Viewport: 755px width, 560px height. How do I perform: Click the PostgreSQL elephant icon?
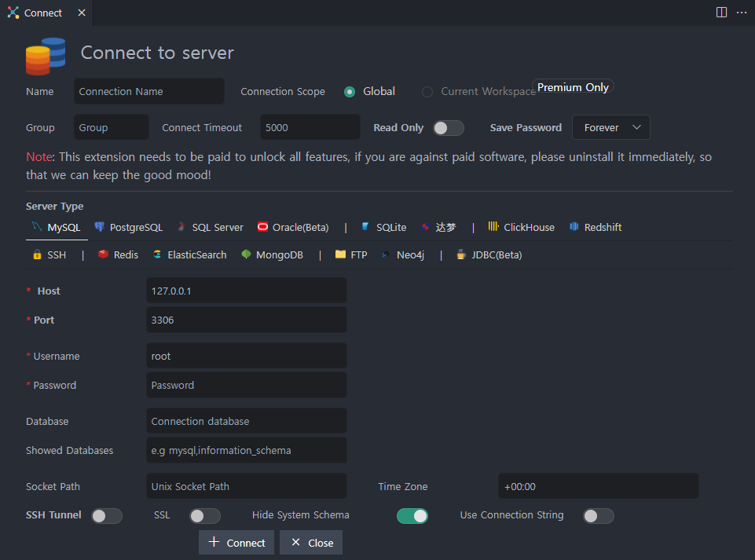[x=99, y=226]
